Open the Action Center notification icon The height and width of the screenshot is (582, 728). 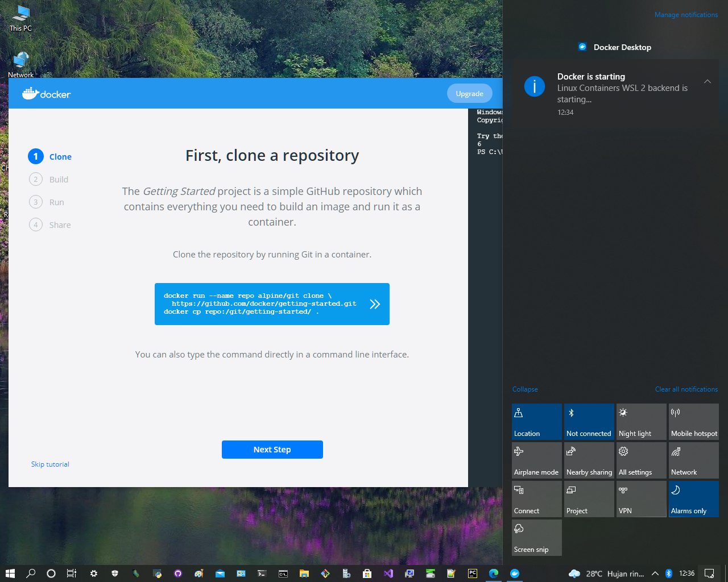(709, 573)
